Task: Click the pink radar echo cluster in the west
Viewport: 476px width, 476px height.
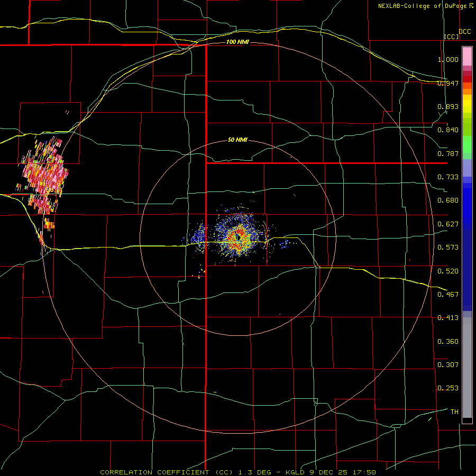Action: coord(45,176)
